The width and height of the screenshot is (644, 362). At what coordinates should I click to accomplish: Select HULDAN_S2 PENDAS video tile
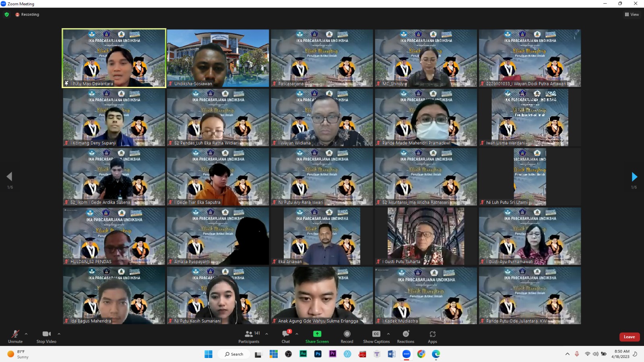click(114, 236)
